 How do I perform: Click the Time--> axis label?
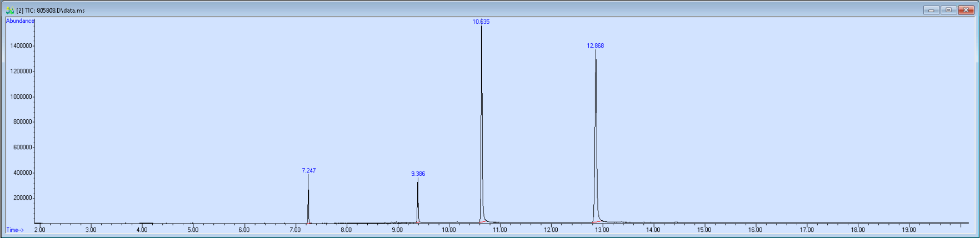(x=15, y=230)
